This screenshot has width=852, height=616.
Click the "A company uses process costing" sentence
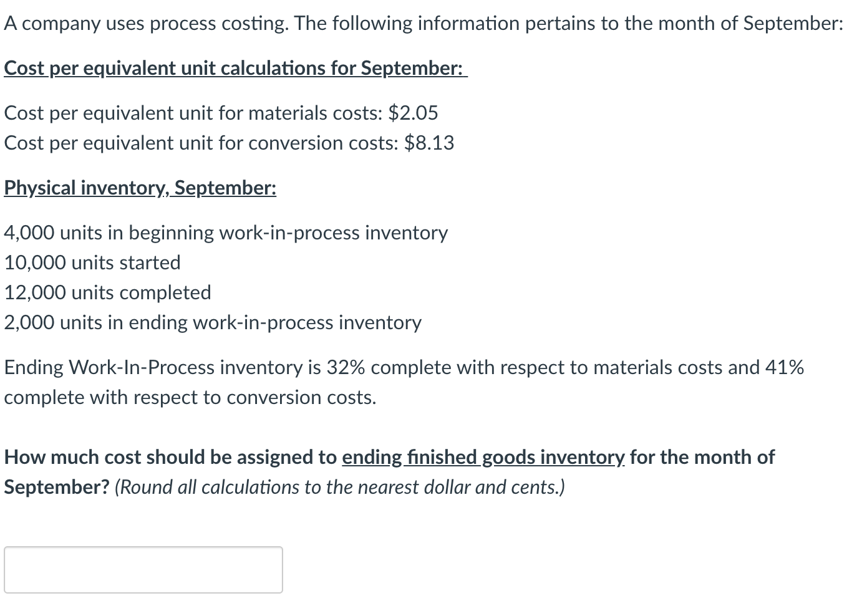pos(145,23)
